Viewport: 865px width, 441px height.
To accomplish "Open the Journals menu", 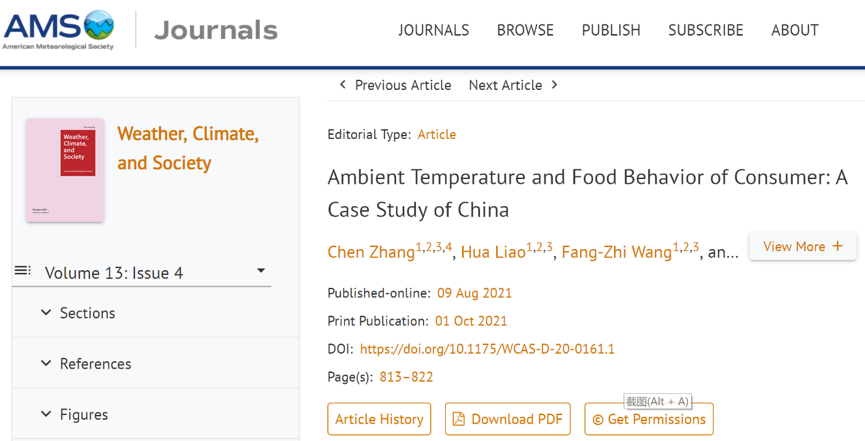I will tap(433, 30).
